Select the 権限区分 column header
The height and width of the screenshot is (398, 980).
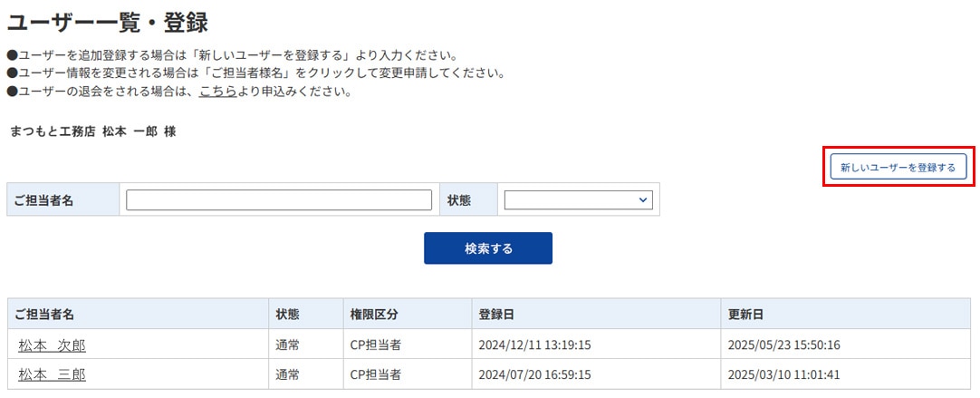point(374,315)
